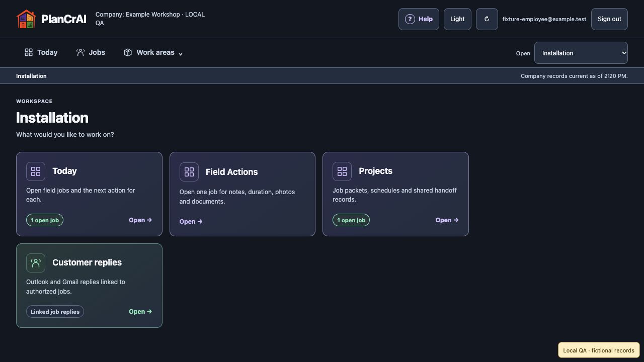Expand the Work areas menu chevron
Image resolution: width=644 pixels, height=362 pixels.
click(181, 54)
